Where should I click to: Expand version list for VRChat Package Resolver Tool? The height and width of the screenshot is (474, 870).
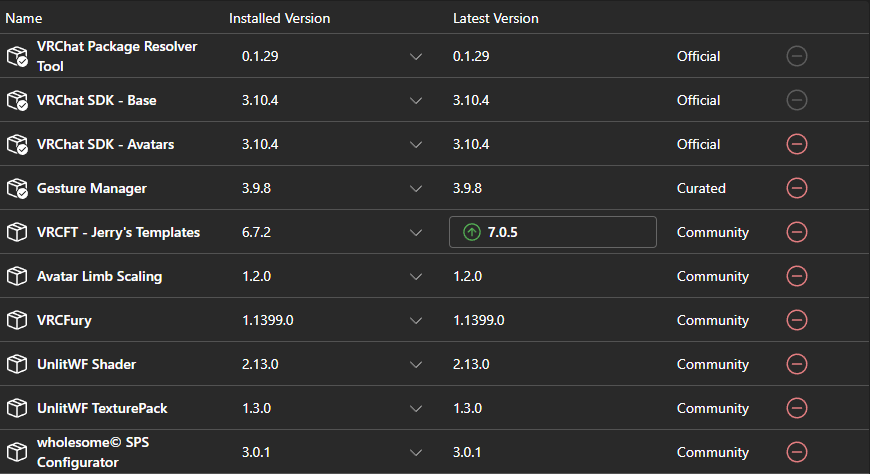click(x=416, y=56)
